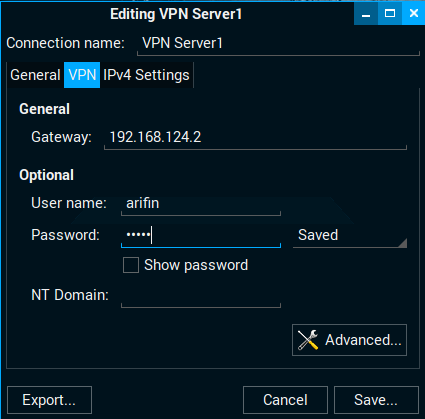Switch to the General tab
The image size is (425, 419).
(x=35, y=75)
